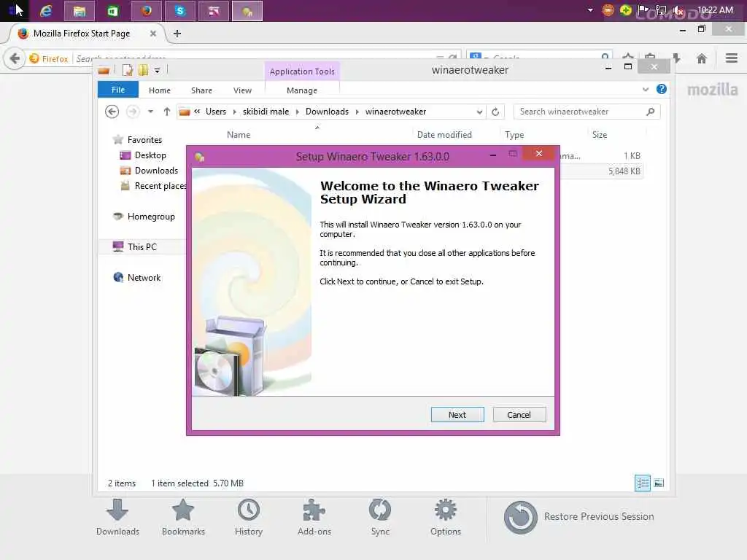Open Firefox History shortcut icon
The height and width of the screenshot is (560, 747).
coord(248,518)
